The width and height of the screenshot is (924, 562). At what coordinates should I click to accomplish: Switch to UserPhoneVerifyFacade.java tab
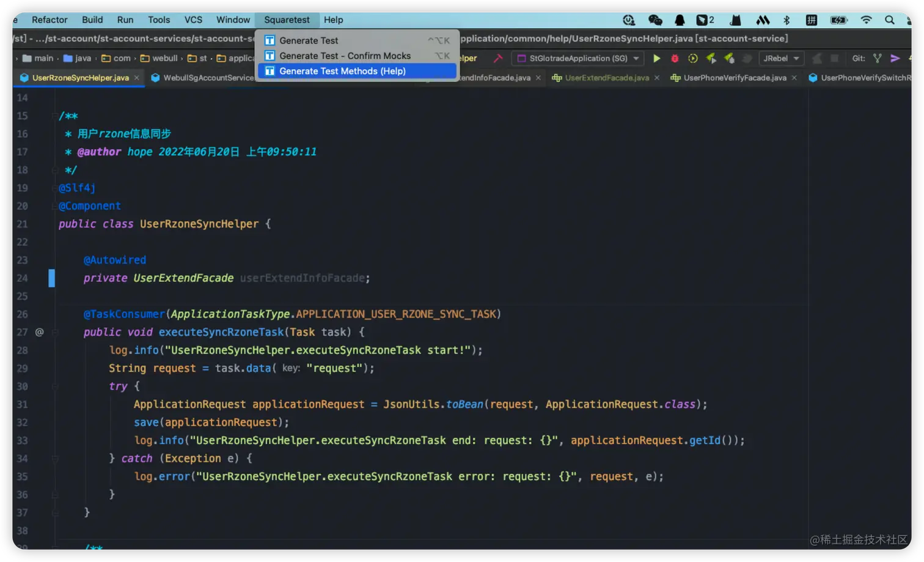(734, 78)
